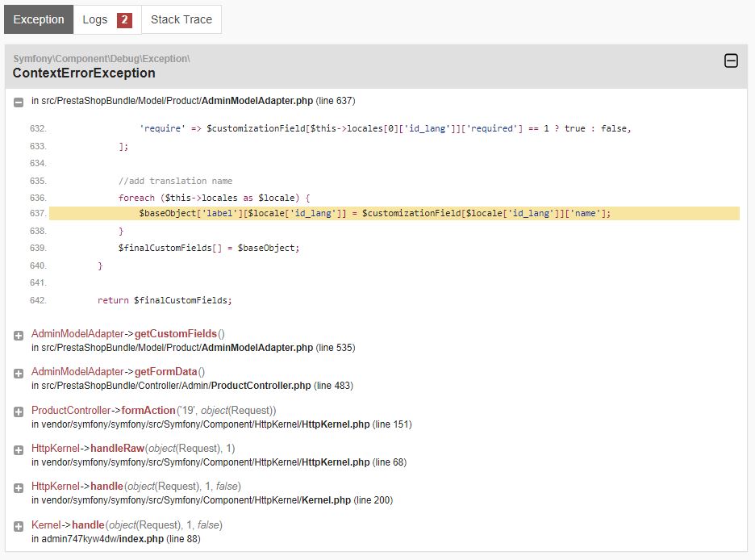Image resolution: width=755 pixels, height=560 pixels.
Task: Open the Logs tab
Action: tap(107, 19)
